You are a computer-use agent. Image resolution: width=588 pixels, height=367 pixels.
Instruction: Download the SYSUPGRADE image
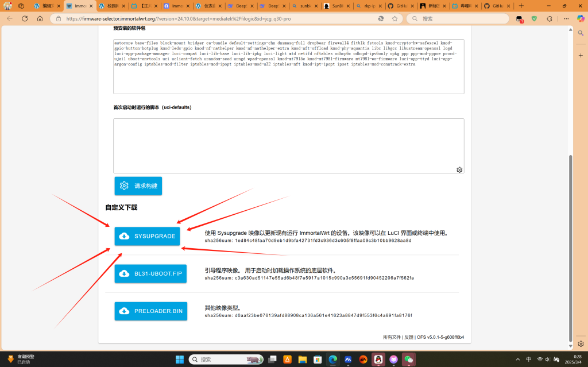coord(148,236)
